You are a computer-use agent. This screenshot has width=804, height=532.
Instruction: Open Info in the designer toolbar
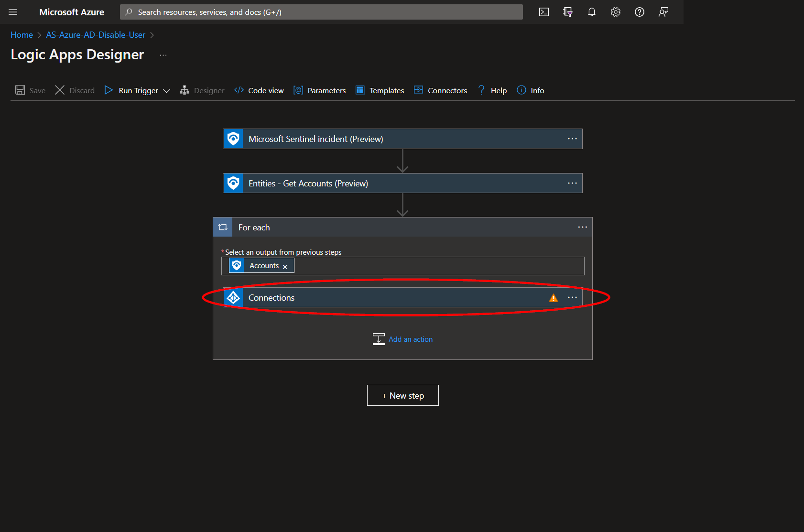pos(531,90)
